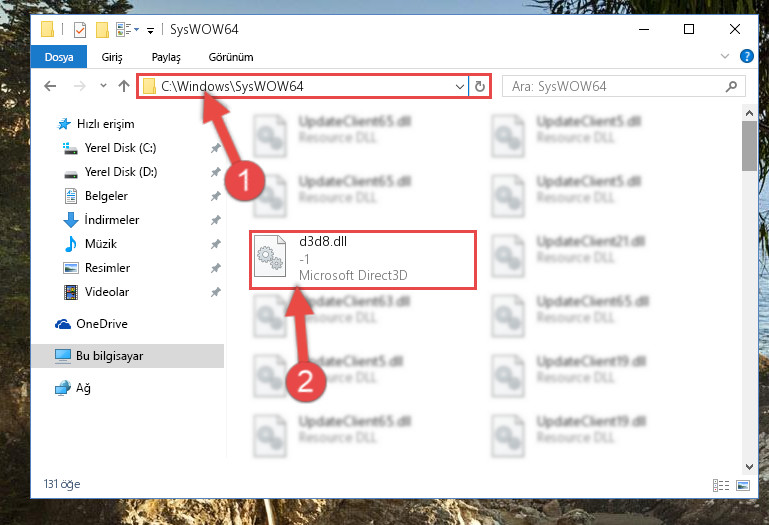769x525 pixels.
Task: Click the Back navigation arrow
Action: (x=50, y=86)
